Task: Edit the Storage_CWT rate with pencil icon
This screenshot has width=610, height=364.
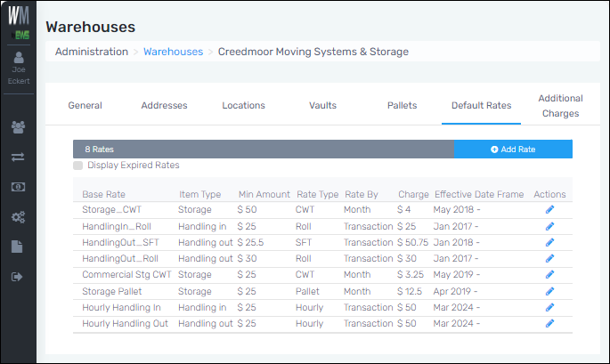Action: coord(549,210)
